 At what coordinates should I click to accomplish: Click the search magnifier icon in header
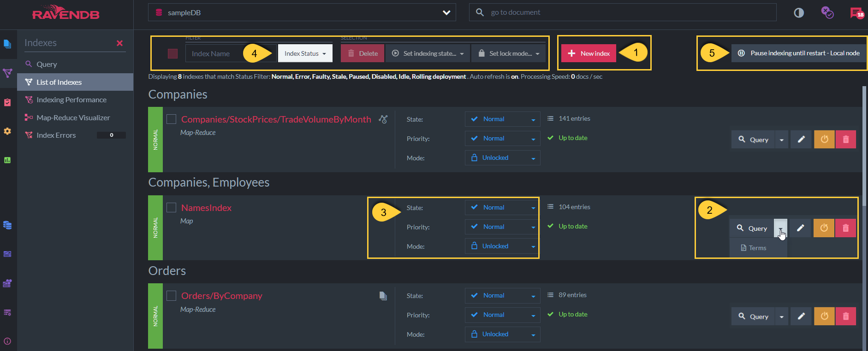[x=480, y=12]
